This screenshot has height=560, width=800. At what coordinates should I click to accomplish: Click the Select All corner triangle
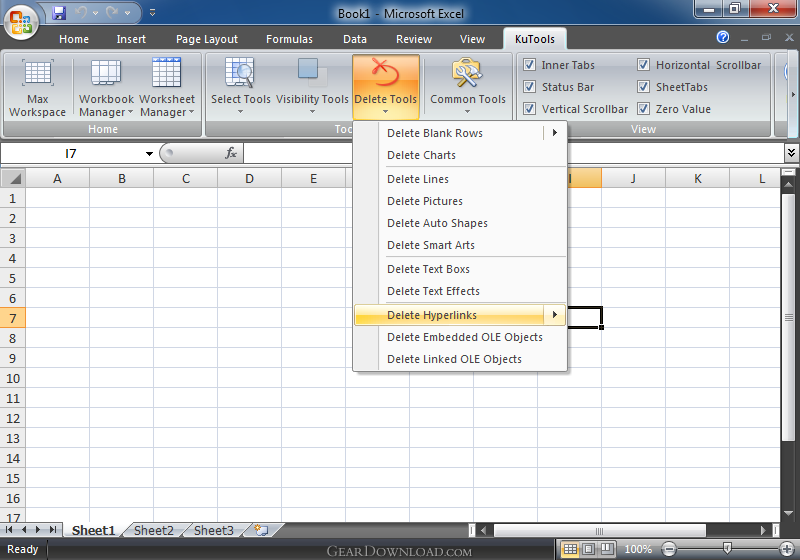[x=13, y=179]
